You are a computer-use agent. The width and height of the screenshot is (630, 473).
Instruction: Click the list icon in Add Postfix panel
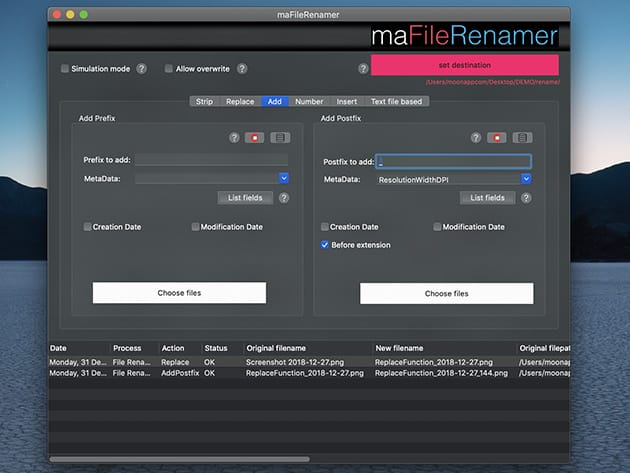(522, 138)
